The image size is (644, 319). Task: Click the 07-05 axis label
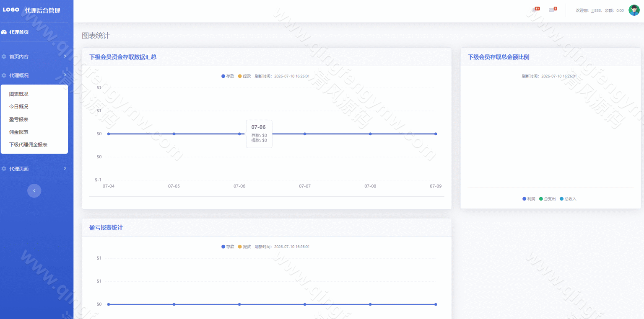[174, 186]
